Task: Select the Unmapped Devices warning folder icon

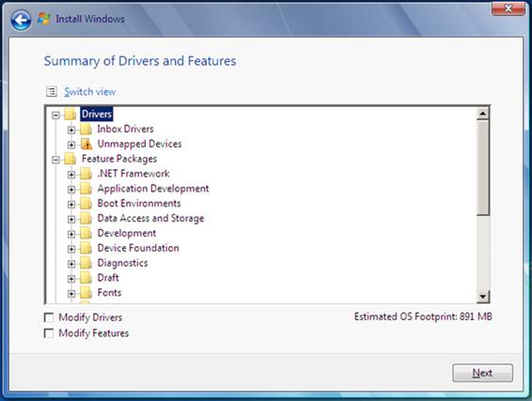Action: pos(86,144)
